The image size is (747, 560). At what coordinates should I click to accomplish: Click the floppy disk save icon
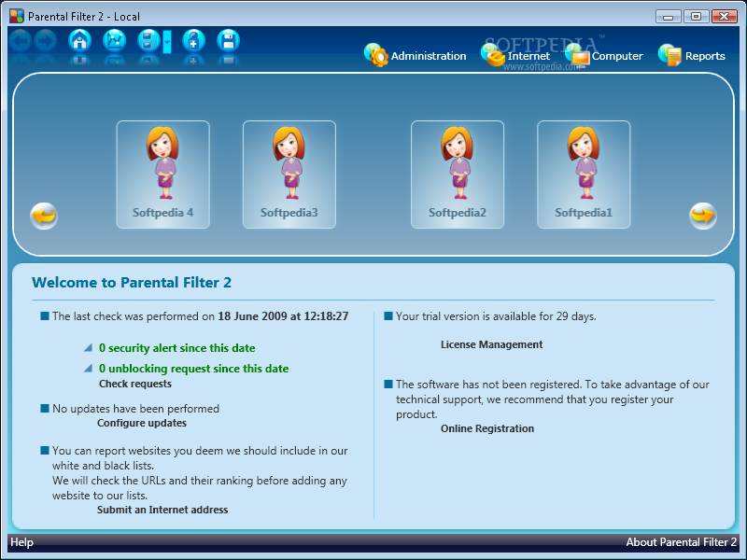pyautogui.click(x=228, y=41)
